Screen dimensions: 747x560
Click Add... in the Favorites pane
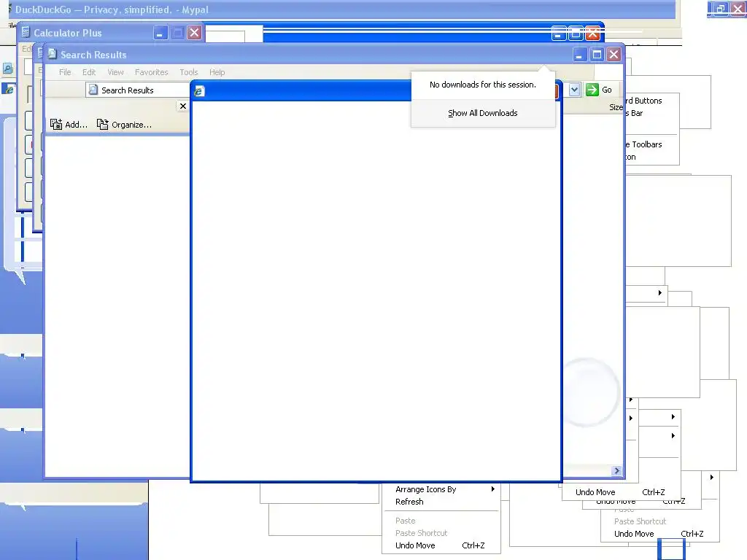pyautogui.click(x=69, y=124)
